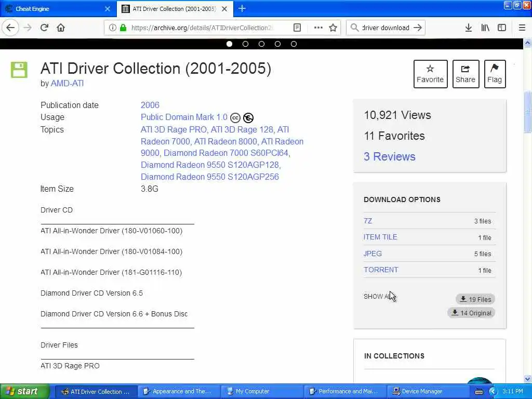Flag this item button
The width and height of the screenshot is (532, 399).
click(495, 74)
